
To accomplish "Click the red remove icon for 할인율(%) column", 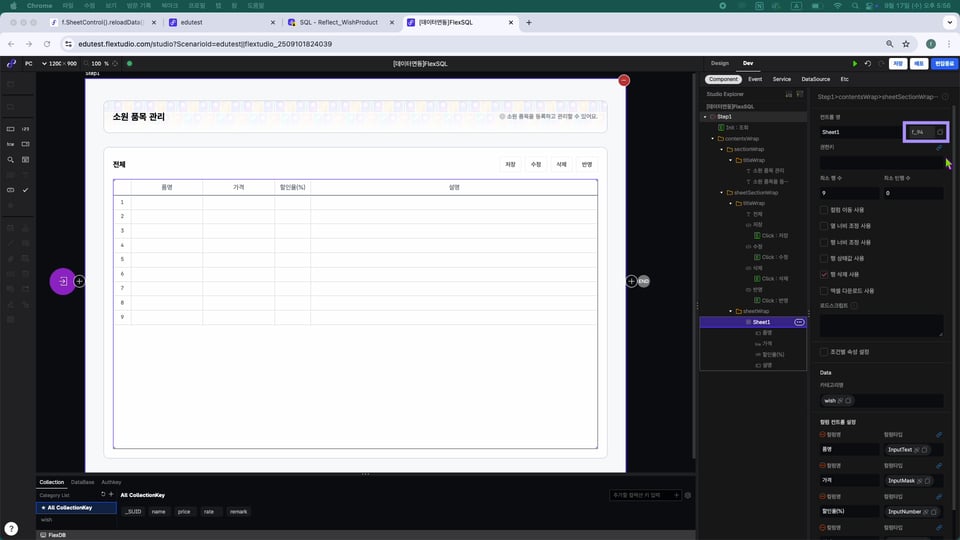I will click(823, 497).
